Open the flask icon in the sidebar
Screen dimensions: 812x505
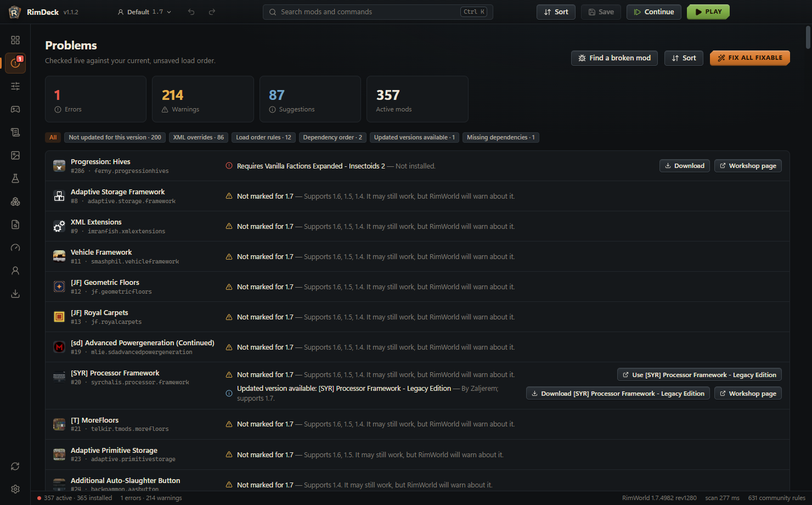tap(15, 178)
